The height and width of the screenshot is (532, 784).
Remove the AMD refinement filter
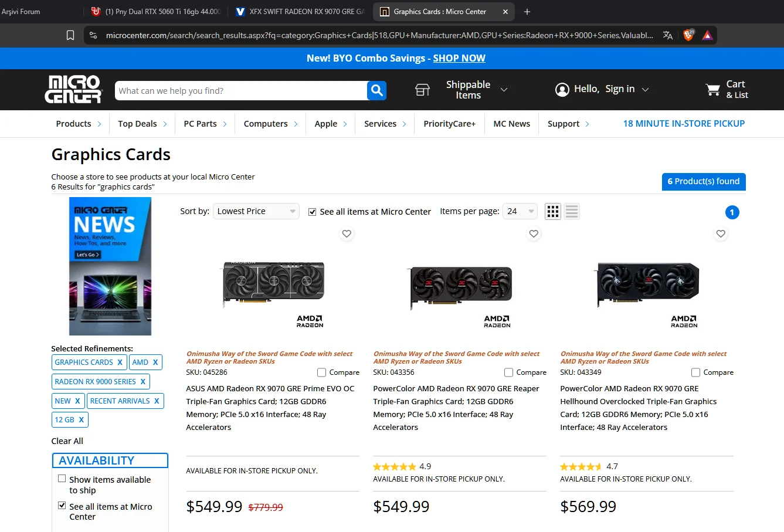(155, 362)
